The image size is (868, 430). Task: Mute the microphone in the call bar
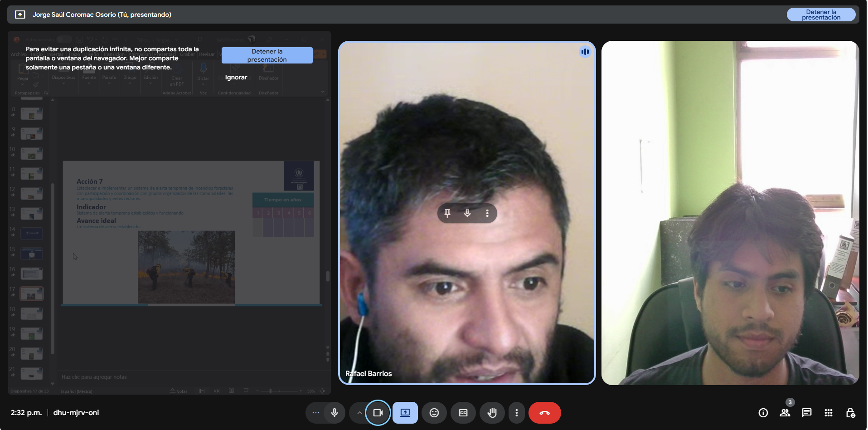pyautogui.click(x=335, y=413)
